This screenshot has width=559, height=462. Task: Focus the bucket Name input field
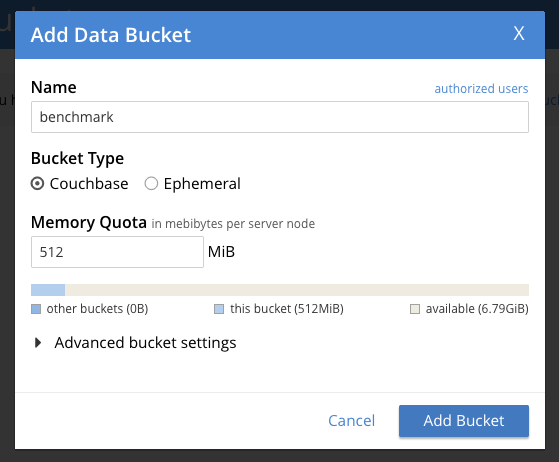coord(280,117)
